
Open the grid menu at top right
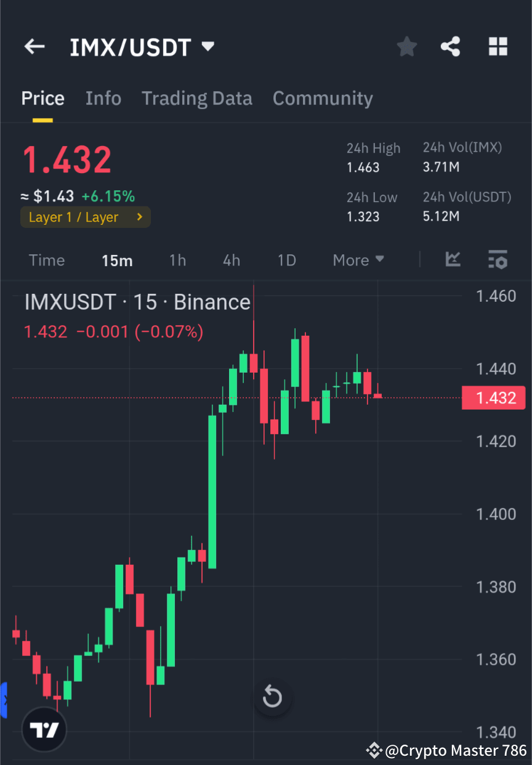[x=498, y=46]
